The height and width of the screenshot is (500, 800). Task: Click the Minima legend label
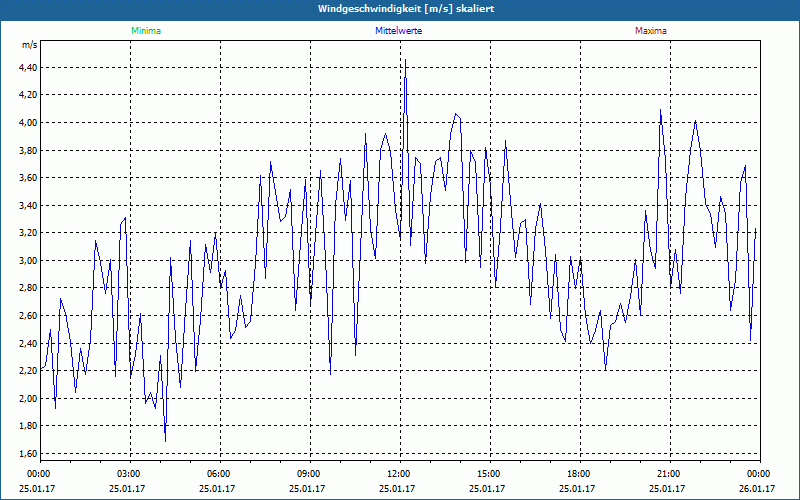click(x=146, y=31)
